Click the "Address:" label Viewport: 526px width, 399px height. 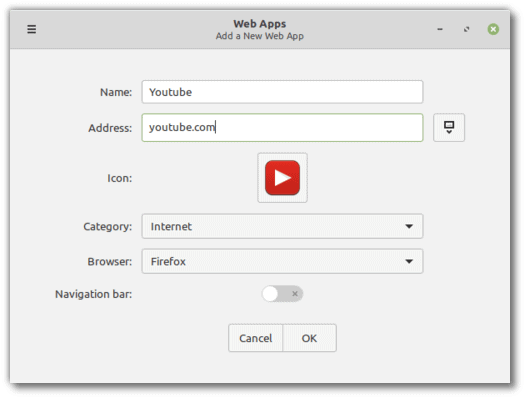coord(110,128)
